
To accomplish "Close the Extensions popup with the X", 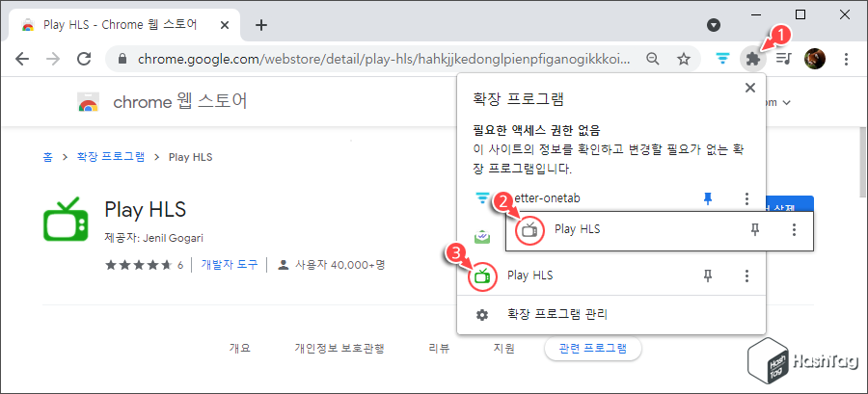I will pyautogui.click(x=750, y=88).
